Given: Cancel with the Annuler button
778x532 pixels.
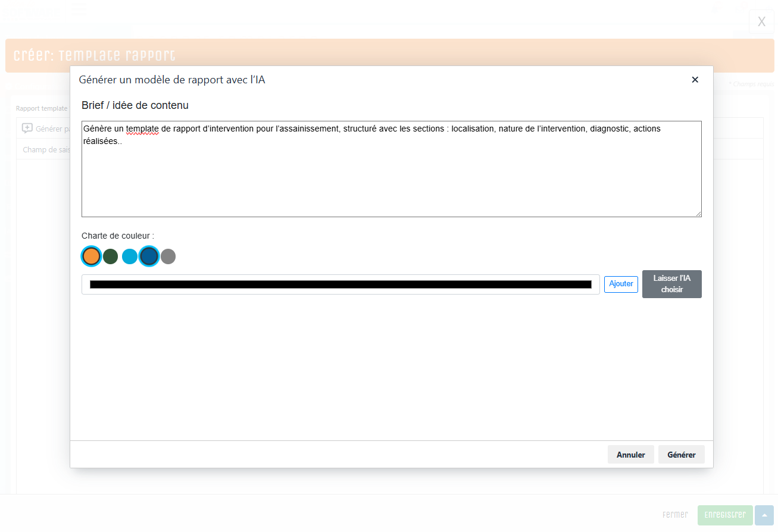Looking at the screenshot, I should tap(630, 455).
